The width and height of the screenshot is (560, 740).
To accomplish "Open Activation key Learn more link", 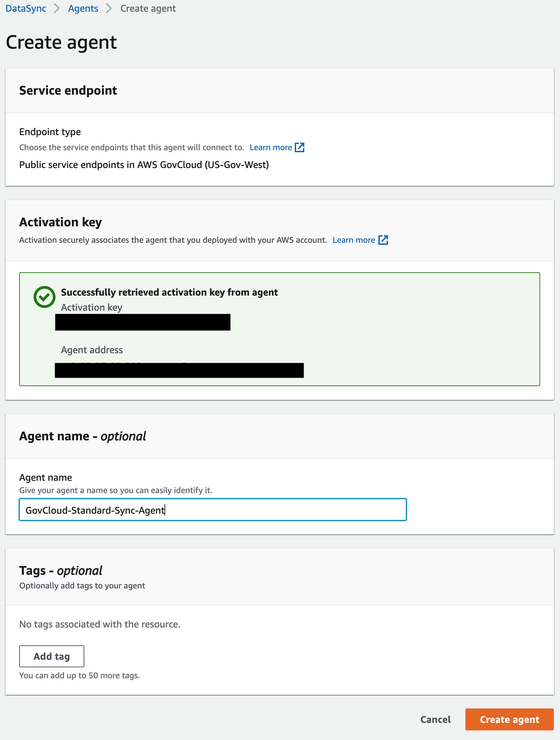I will point(354,240).
